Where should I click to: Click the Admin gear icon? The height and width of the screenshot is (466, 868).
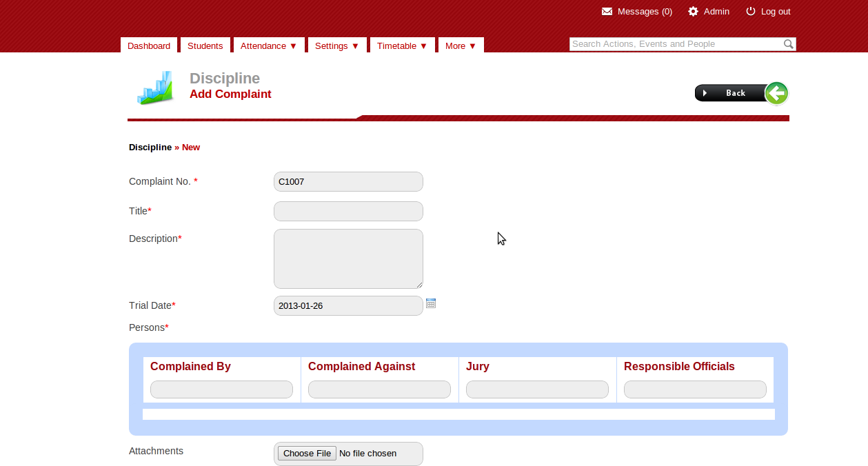point(693,12)
